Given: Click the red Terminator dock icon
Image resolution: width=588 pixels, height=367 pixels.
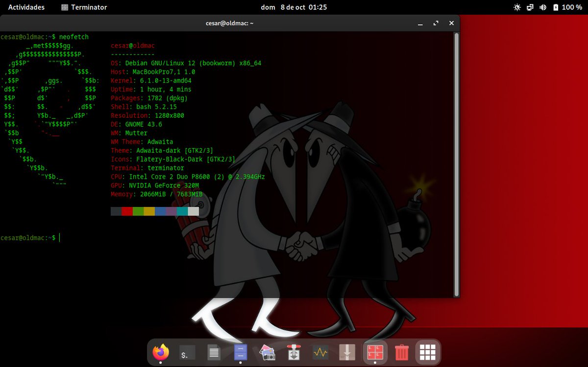Looking at the screenshot, I should [x=374, y=352].
